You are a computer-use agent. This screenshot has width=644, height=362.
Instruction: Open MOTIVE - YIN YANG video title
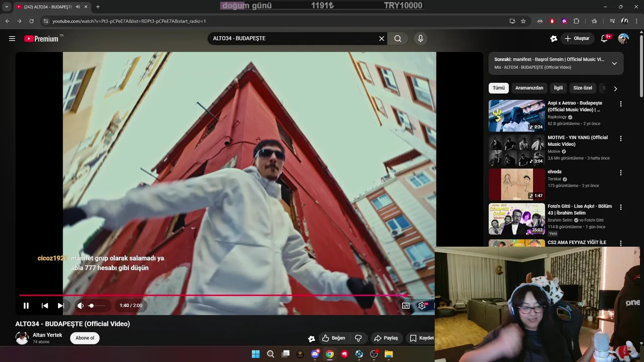(578, 141)
